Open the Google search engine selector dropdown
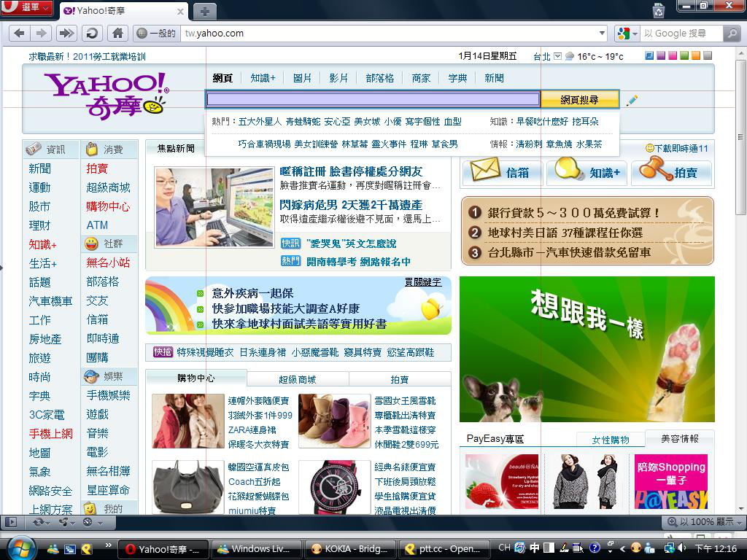Screen dimensions: 747x560 pos(627,34)
